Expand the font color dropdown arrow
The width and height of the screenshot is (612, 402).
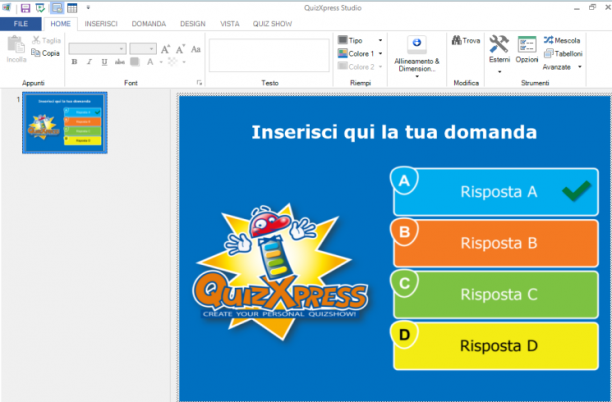pos(161,62)
